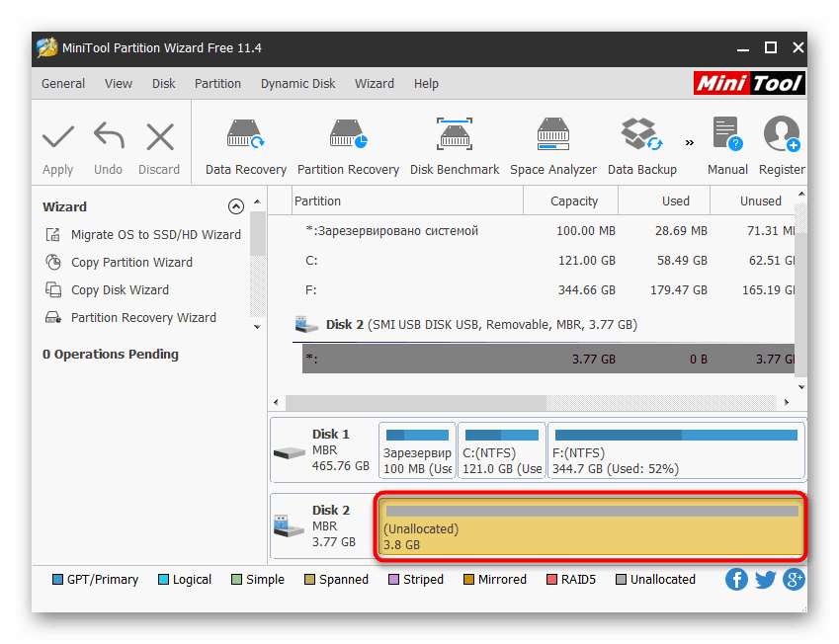
Task: Click the Mirrored legend color swatch
Action: coord(468,579)
